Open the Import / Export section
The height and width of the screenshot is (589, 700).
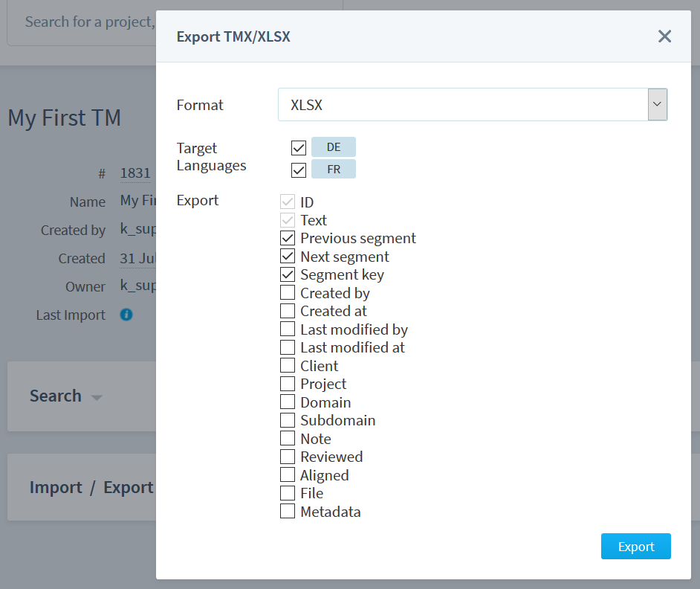pos(91,487)
